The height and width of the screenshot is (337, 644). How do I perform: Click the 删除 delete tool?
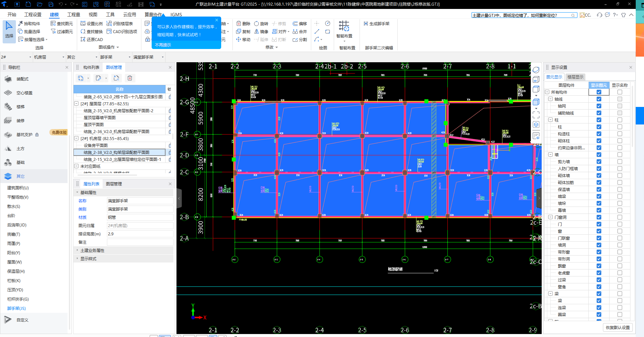(243, 24)
